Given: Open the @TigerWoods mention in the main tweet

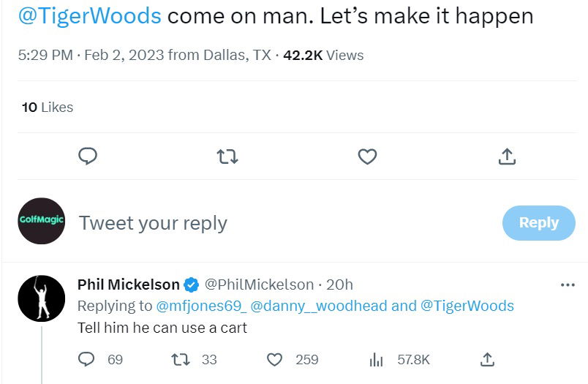Looking at the screenshot, I should point(89,17).
